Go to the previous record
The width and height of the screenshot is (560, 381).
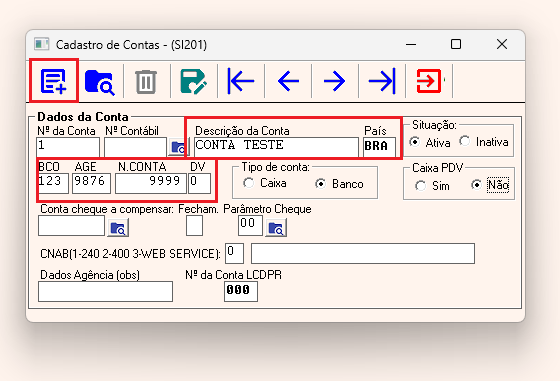pos(288,81)
